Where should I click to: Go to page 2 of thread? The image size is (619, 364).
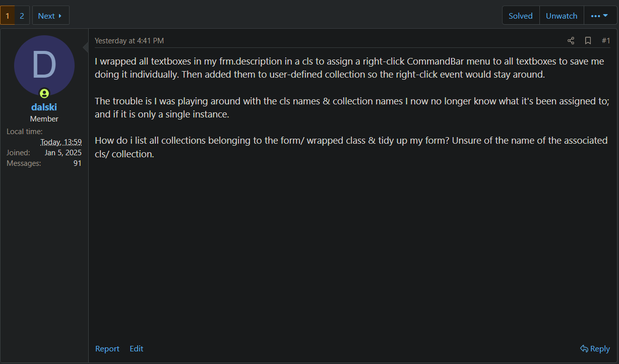(22, 16)
